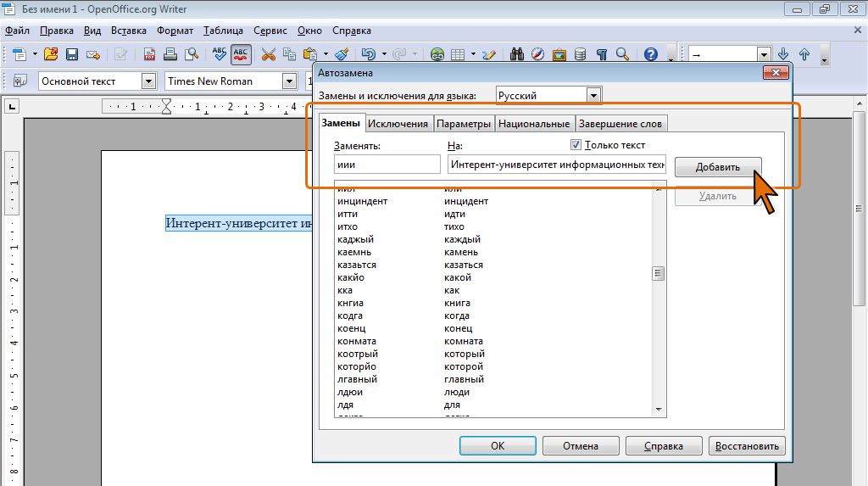Click the Cut scissors icon
Screen dimensions: 868x486
[269, 54]
